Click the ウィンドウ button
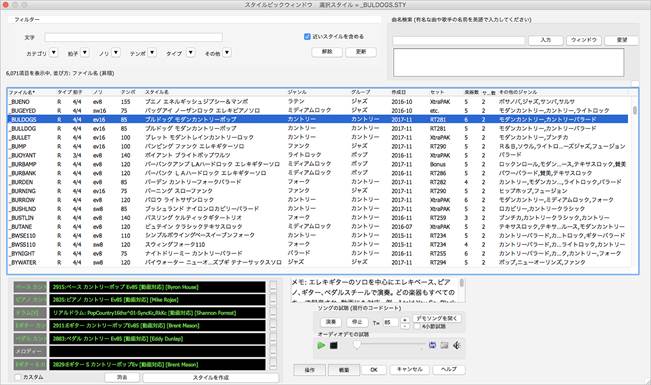Screen dimensions: 651x385 [x=584, y=40]
